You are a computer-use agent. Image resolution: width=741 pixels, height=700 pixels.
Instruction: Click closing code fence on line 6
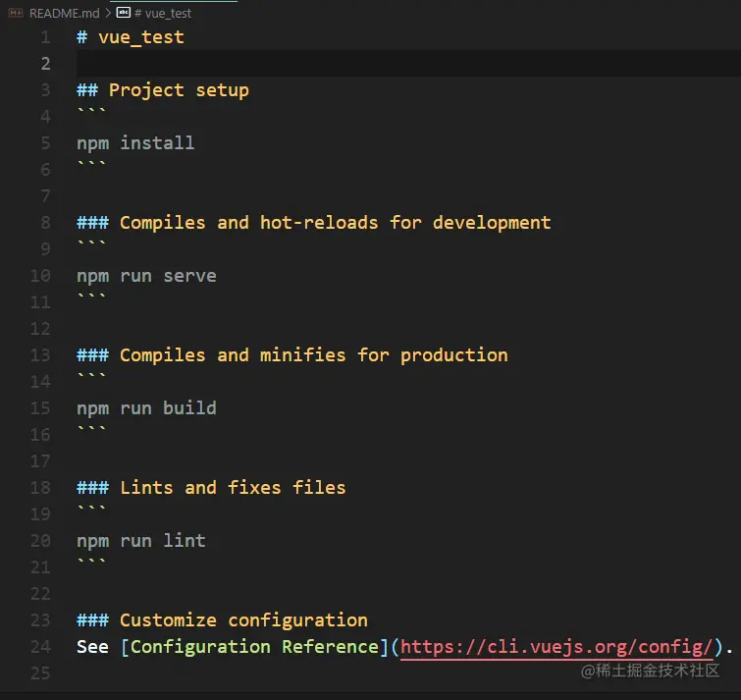pyautogui.click(x=91, y=164)
